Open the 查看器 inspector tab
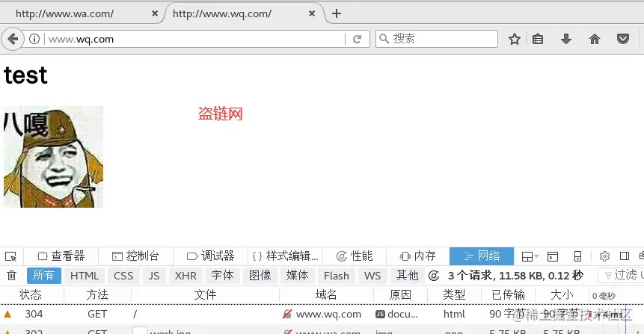644x334 pixels. pos(61,256)
